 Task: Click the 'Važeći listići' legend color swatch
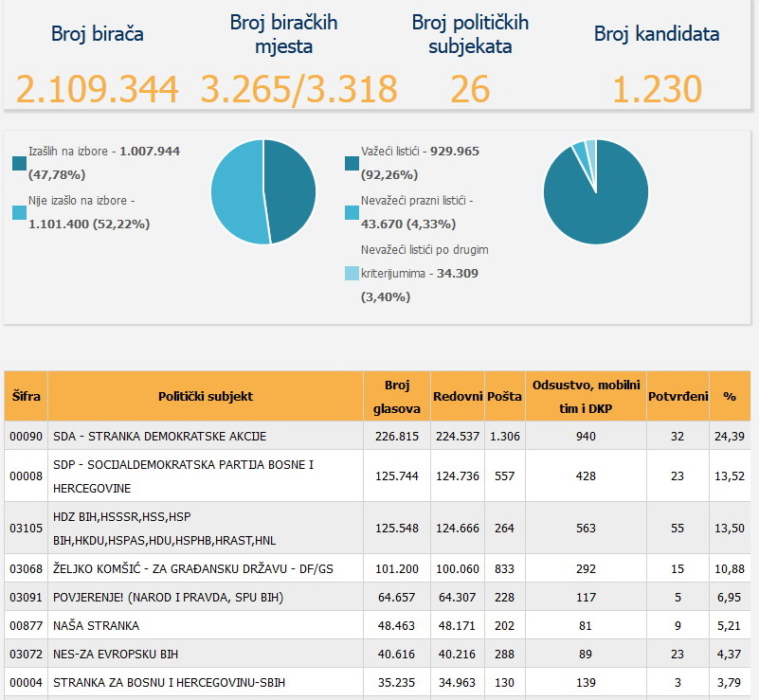coord(352,163)
